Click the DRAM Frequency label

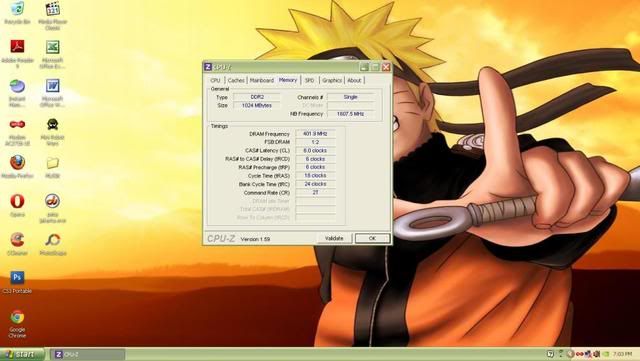269,134
